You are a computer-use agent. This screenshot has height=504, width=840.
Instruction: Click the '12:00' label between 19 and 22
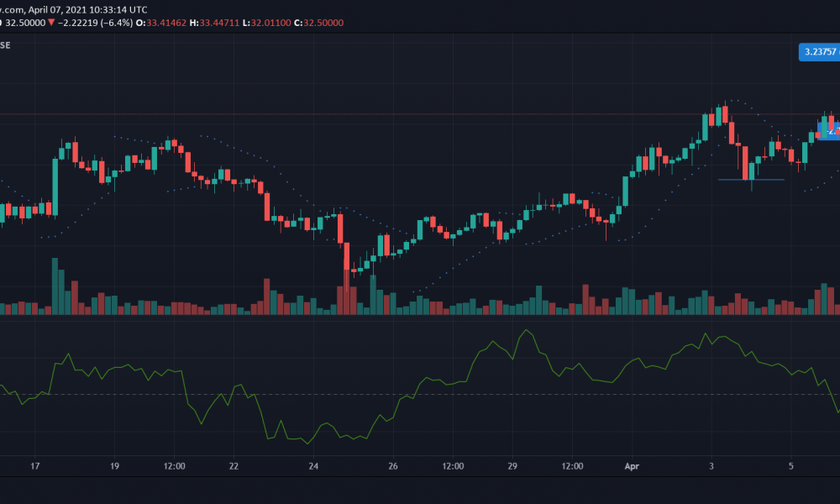pos(174,466)
